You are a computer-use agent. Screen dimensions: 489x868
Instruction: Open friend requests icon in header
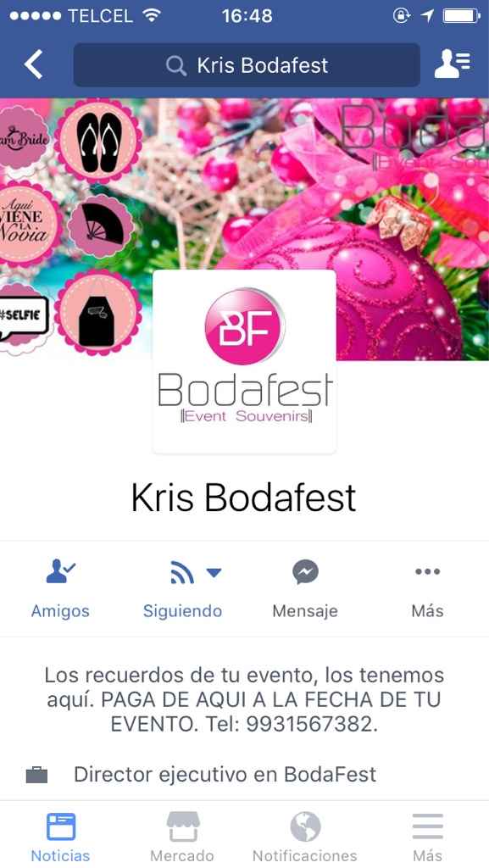[x=452, y=64]
